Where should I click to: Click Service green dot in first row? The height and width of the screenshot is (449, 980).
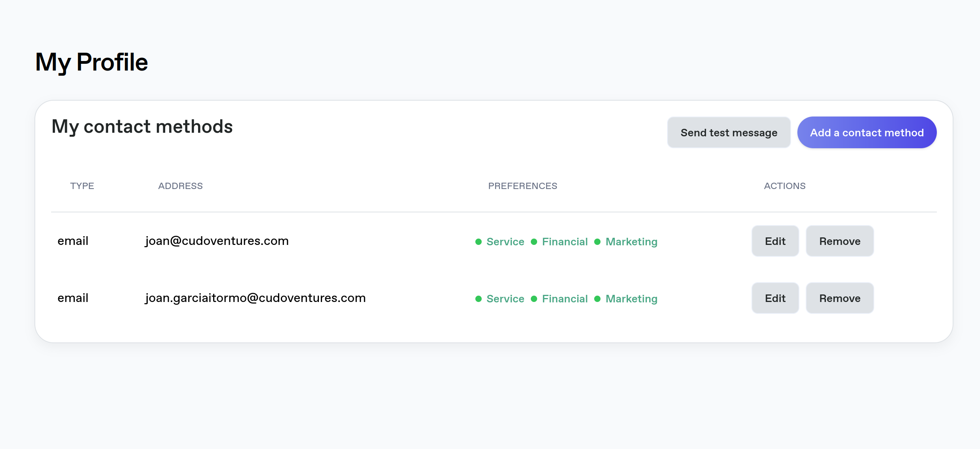[x=479, y=242]
